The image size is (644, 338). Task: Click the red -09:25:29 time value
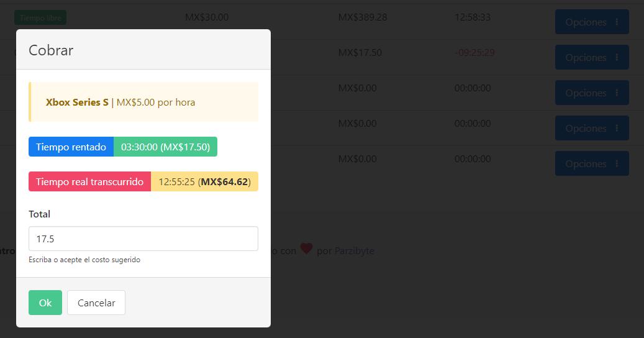[x=474, y=53]
